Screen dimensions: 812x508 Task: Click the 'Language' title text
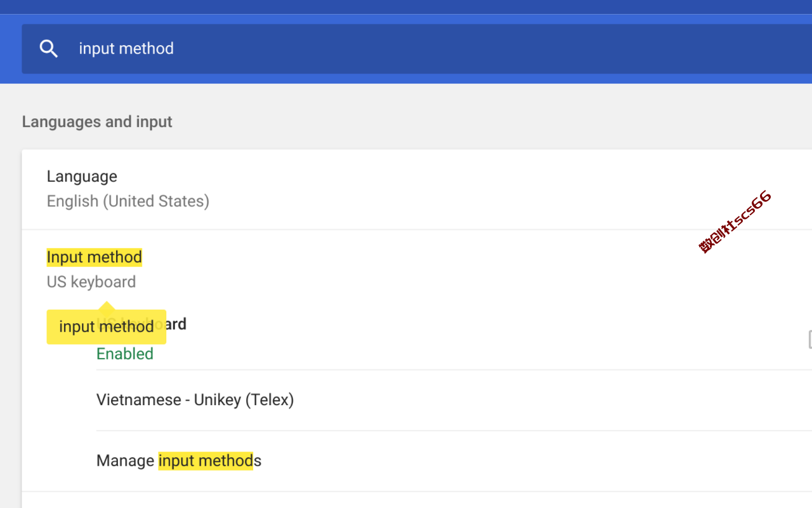[x=82, y=177]
